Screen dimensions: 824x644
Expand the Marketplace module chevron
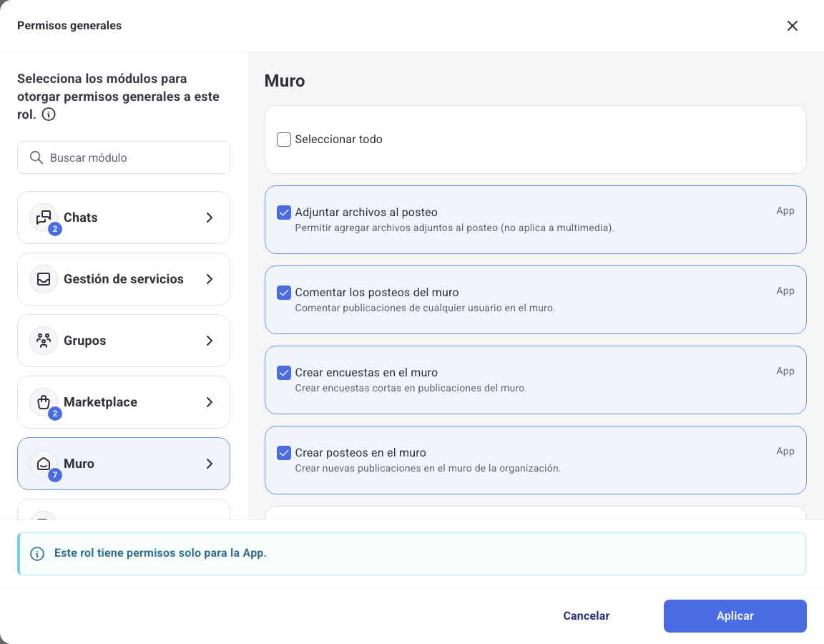[209, 401]
